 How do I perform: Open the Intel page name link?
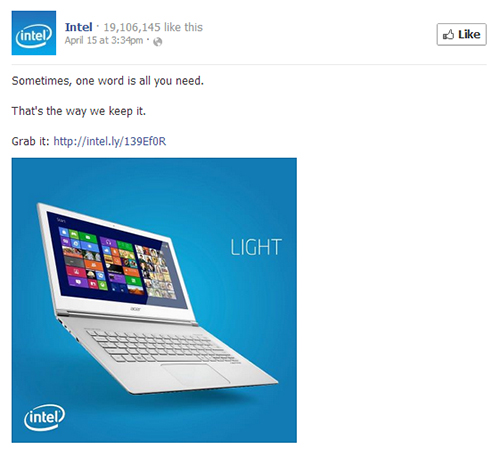pos(79,27)
